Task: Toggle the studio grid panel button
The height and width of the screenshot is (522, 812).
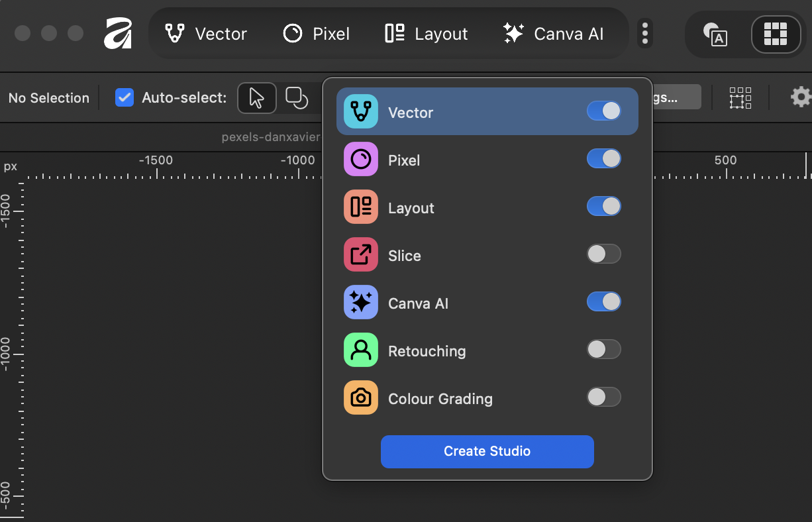Action: [774, 34]
